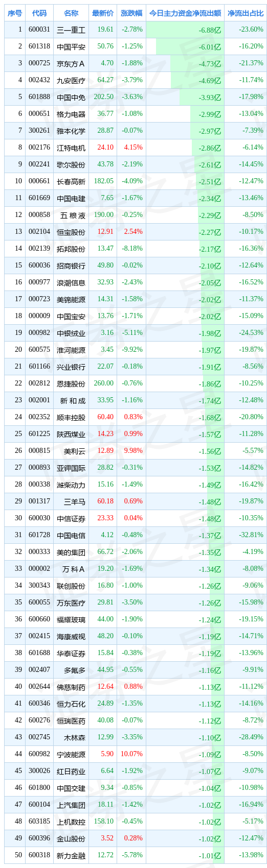Click 中银绒业 outflow ratio -24.53%
267x868 pixels.
tap(251, 333)
